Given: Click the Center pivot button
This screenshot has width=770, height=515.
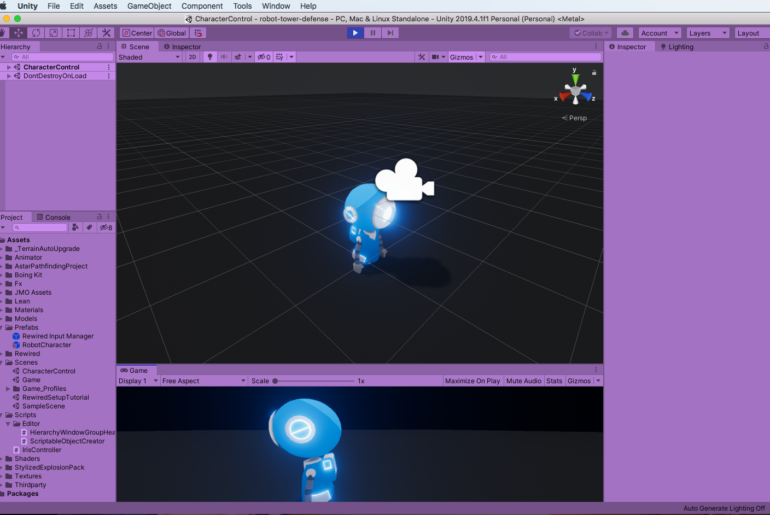Looking at the screenshot, I should (x=138, y=33).
